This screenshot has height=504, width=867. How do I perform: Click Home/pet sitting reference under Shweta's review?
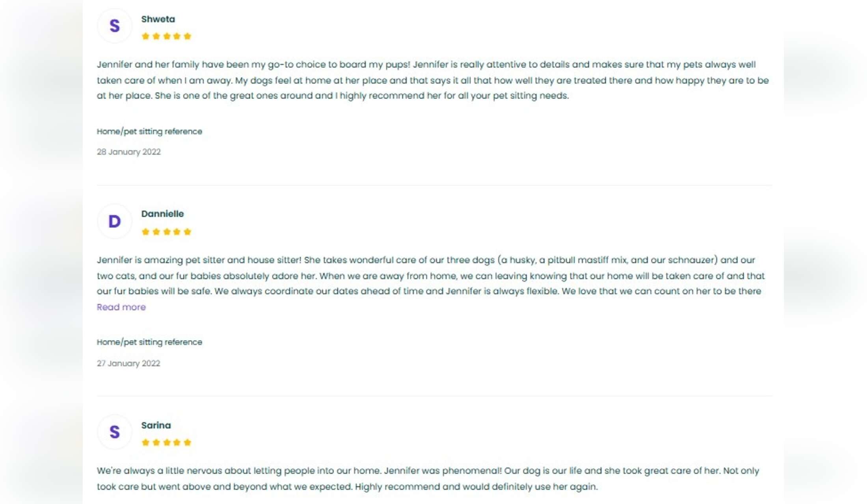pyautogui.click(x=149, y=132)
